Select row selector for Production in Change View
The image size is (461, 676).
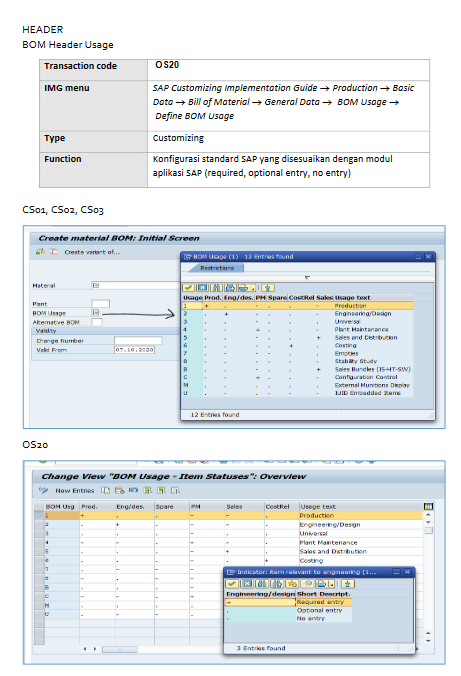[x=39, y=515]
